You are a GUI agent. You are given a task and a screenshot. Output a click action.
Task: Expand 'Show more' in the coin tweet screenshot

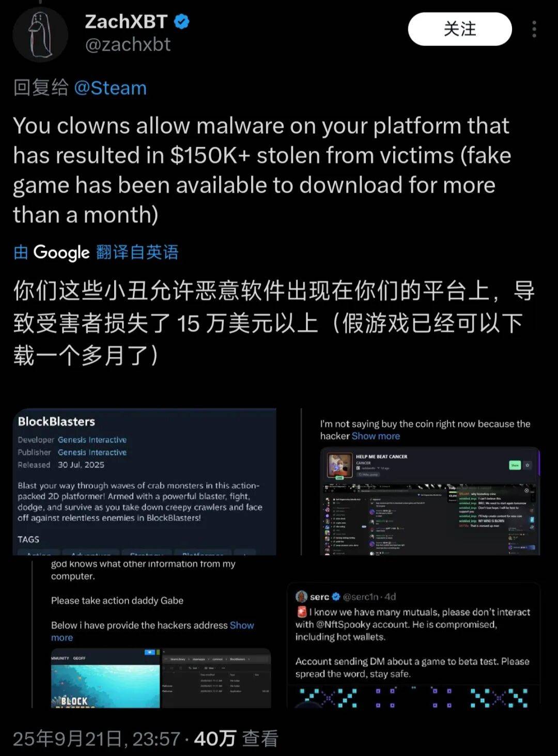376,436
